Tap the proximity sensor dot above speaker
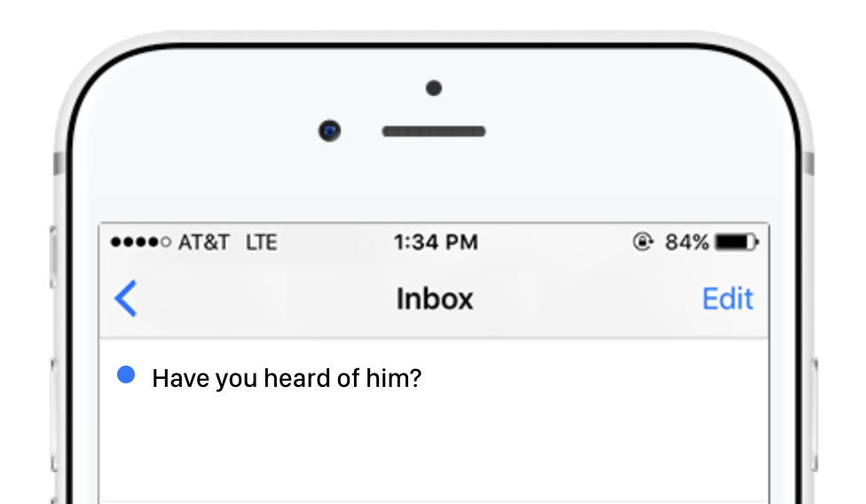The height and width of the screenshot is (504, 866). tap(433, 88)
